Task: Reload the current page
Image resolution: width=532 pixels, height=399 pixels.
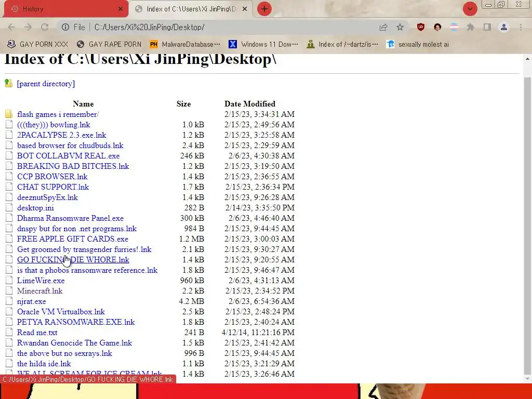Action: point(45,27)
